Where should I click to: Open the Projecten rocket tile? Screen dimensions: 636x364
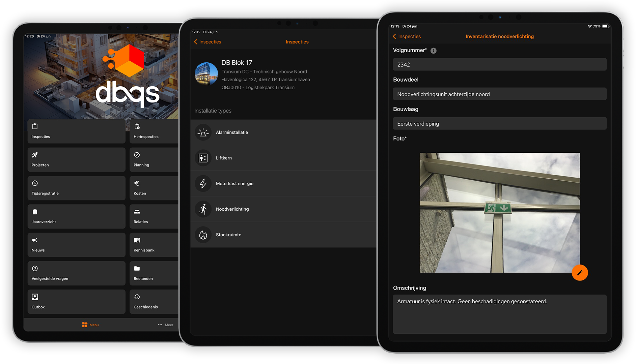[x=76, y=160]
